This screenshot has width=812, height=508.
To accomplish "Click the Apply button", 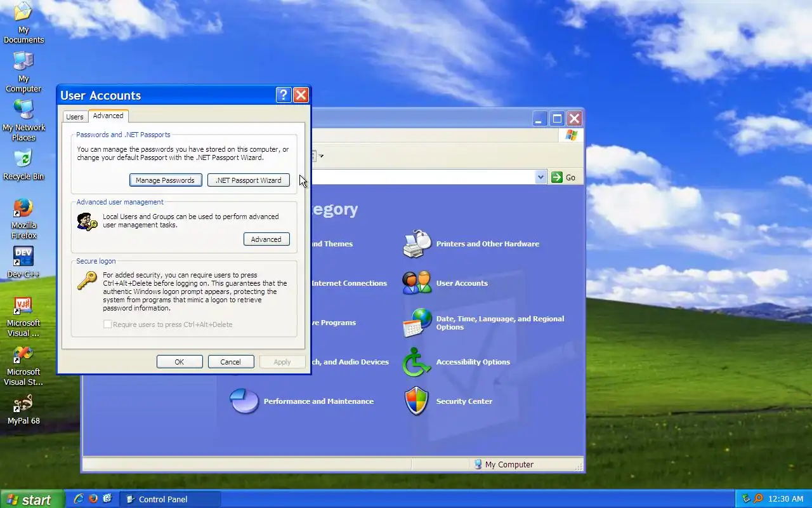I will point(282,362).
